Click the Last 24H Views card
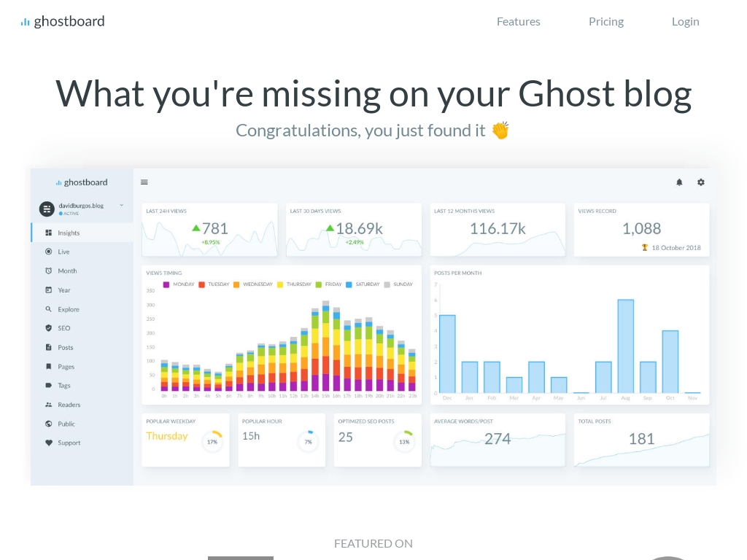The height and width of the screenshot is (560, 747). click(209, 230)
